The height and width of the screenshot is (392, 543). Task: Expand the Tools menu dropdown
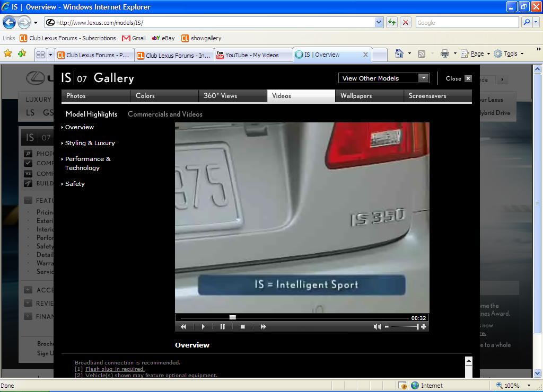(x=510, y=54)
